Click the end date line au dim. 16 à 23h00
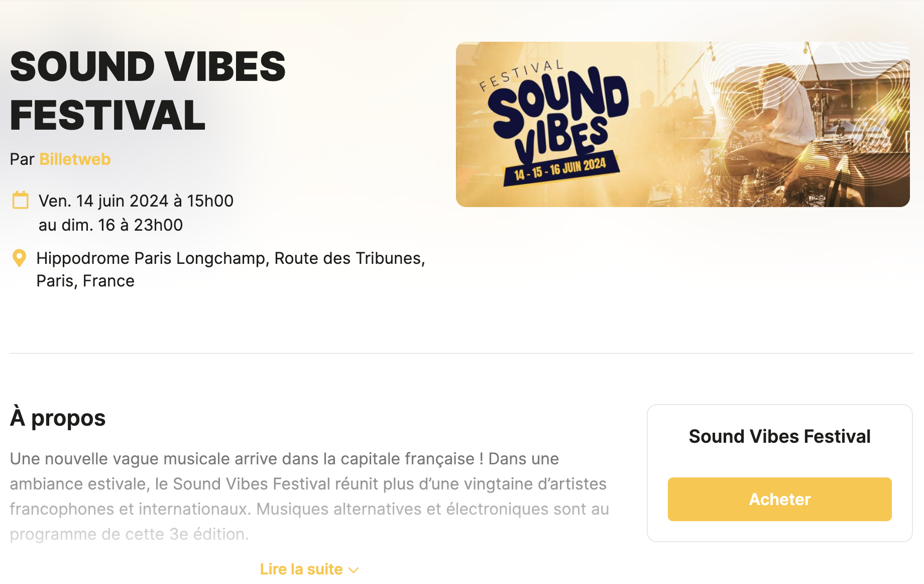Image resolution: width=924 pixels, height=584 pixels. pos(110,225)
